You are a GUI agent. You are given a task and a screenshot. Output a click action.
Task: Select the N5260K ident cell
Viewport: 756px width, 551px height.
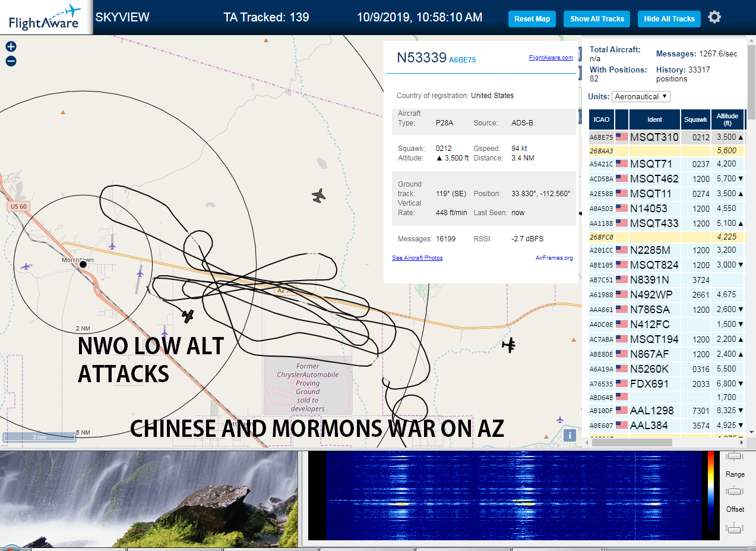[x=654, y=369]
